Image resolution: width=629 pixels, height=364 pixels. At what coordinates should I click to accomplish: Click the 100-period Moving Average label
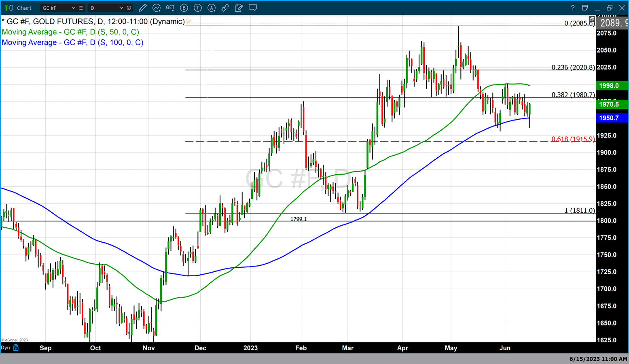72,42
